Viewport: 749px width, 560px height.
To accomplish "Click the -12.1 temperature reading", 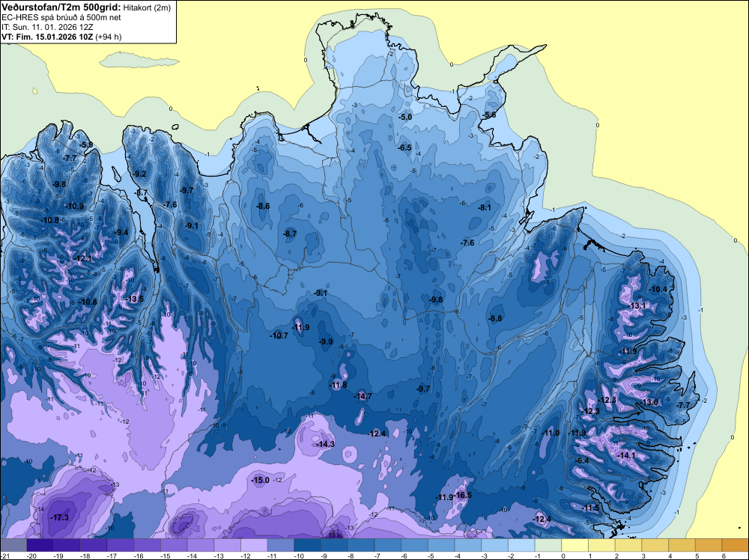I will [x=82, y=258].
